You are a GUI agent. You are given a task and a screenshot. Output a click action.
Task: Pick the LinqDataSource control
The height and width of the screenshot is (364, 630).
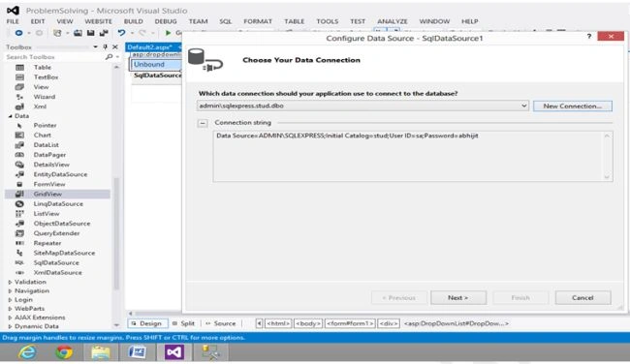point(57,204)
